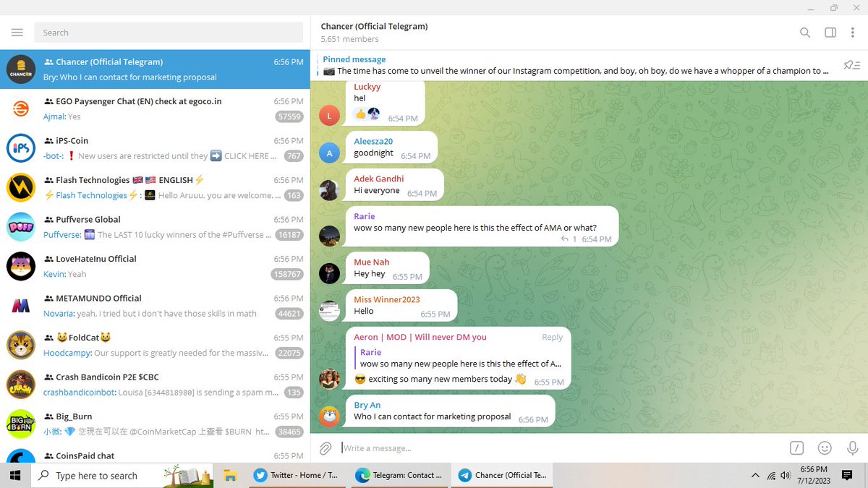The height and width of the screenshot is (488, 868).
Task: Open the iPS-Coin chat
Action: [155, 148]
